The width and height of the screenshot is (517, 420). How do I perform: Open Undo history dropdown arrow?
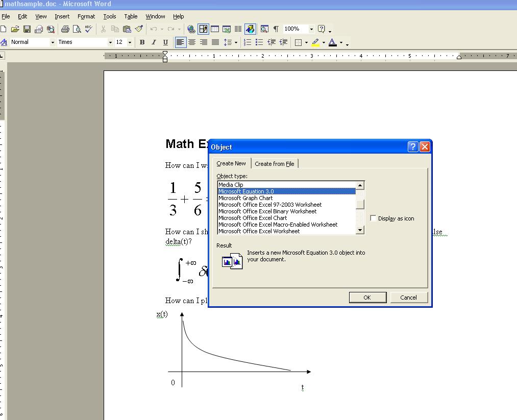point(162,29)
